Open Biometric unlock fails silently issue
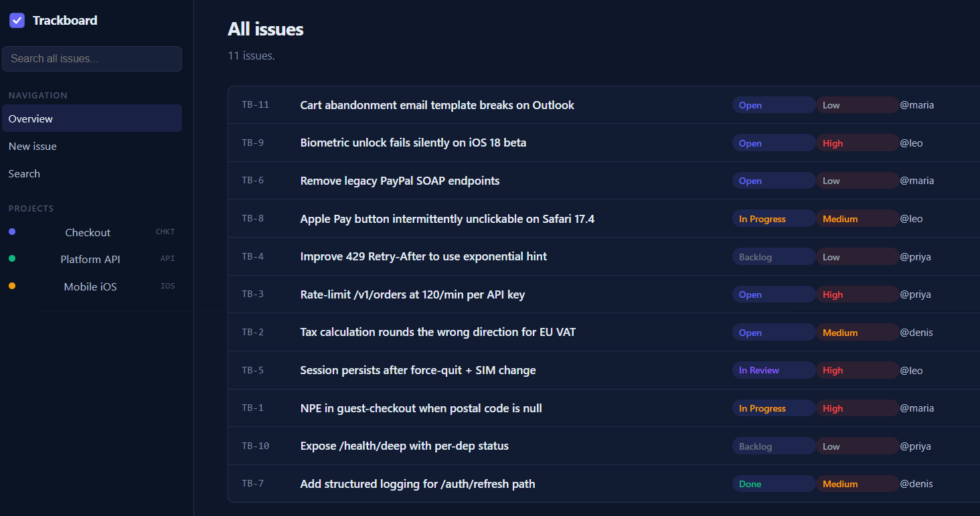 click(x=413, y=143)
